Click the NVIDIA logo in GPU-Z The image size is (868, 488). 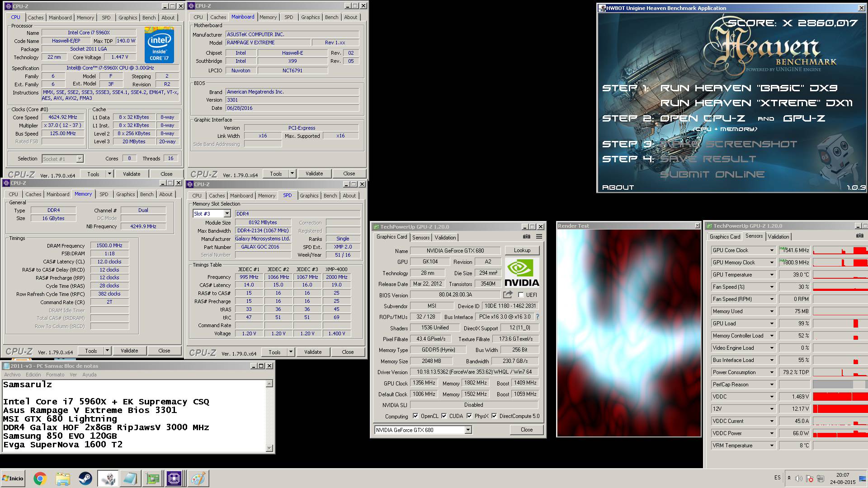(522, 273)
